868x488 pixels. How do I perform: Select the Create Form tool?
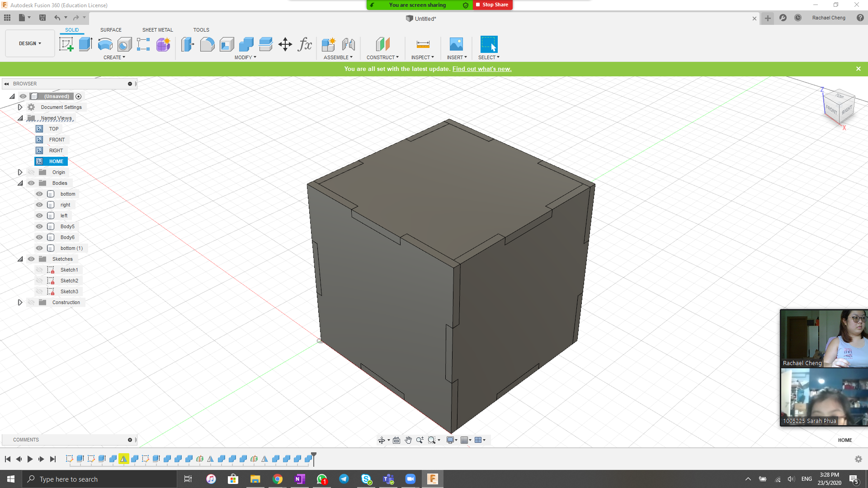[x=163, y=44]
